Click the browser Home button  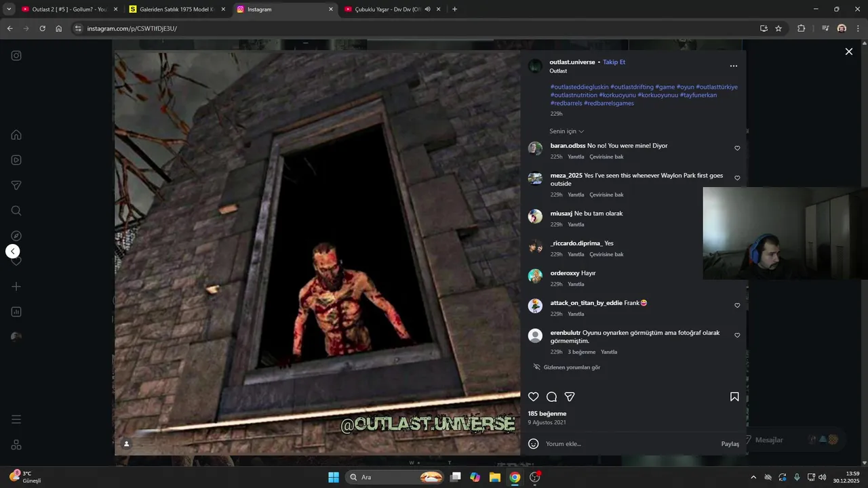coord(58,28)
